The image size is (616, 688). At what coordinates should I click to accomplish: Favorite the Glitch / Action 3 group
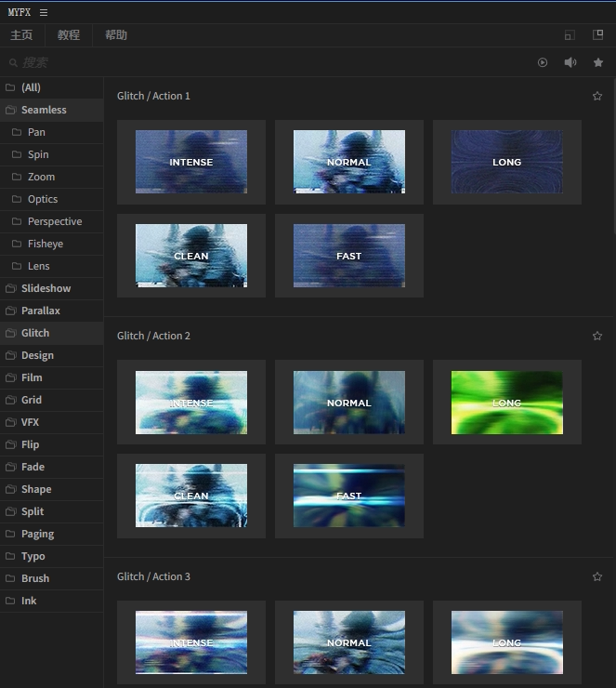click(597, 576)
